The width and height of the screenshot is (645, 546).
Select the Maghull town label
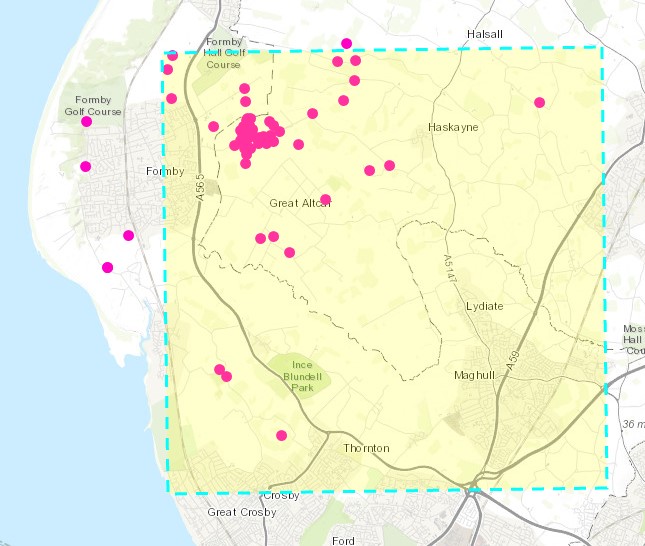pyautogui.click(x=474, y=376)
